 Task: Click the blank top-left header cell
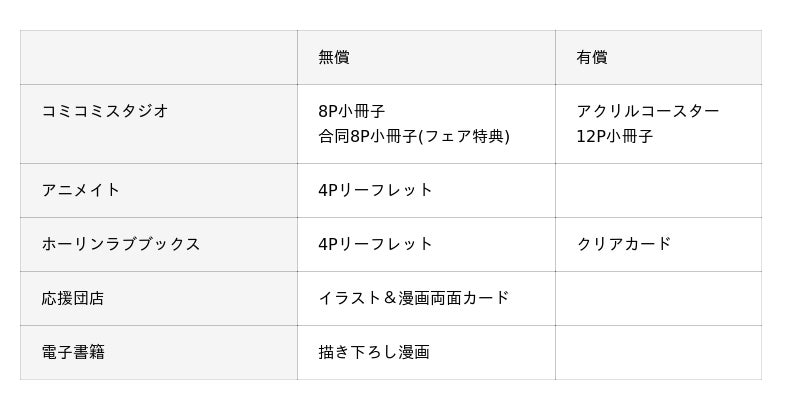click(x=158, y=58)
